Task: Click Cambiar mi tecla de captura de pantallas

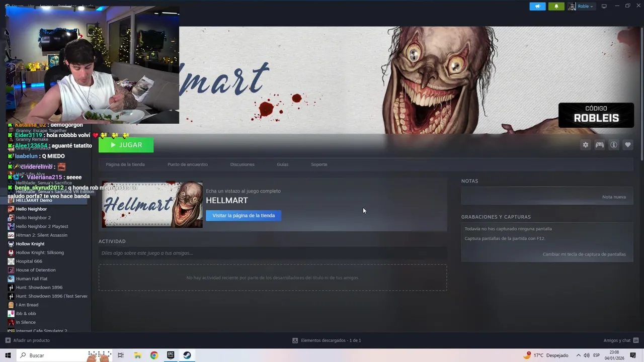Action: coord(584,254)
